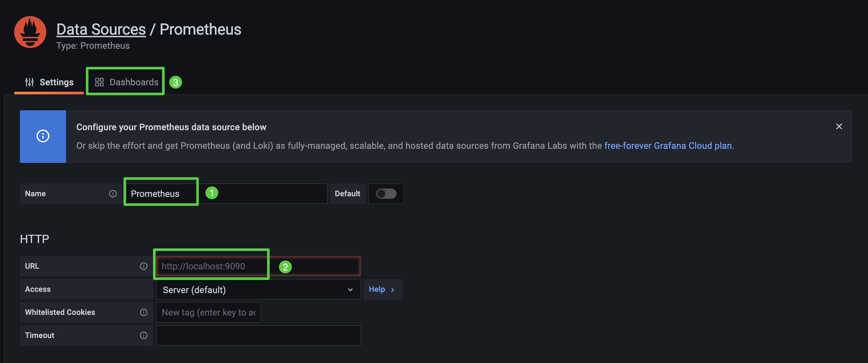Open the Data Sources breadcrumb link

(x=101, y=29)
